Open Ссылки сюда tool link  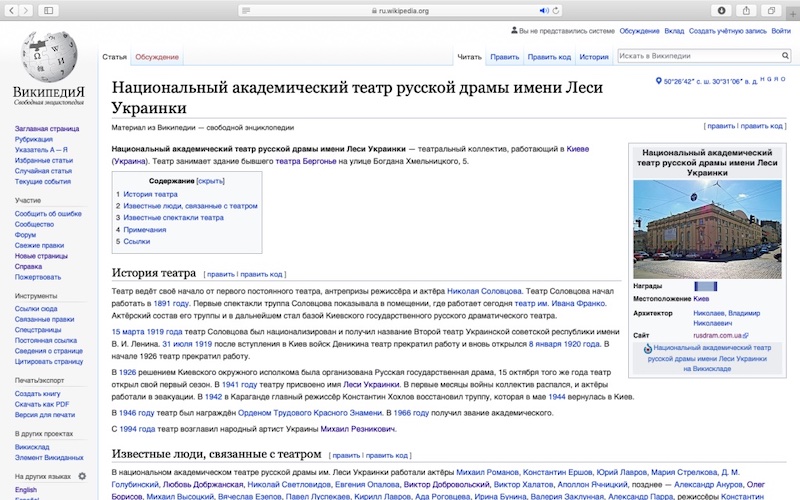[36, 309]
